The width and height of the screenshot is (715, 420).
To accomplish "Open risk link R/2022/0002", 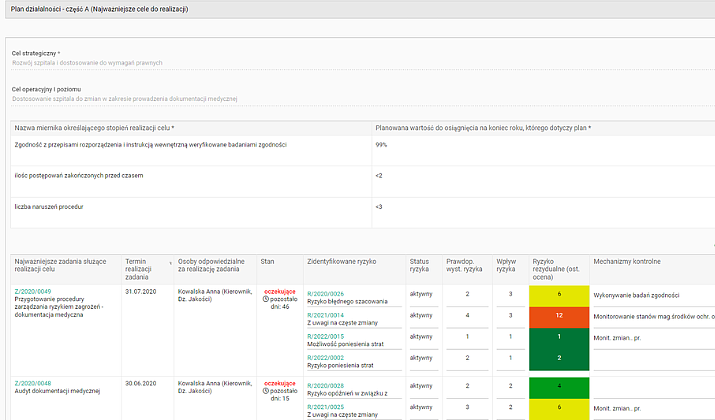I will (325, 357).
